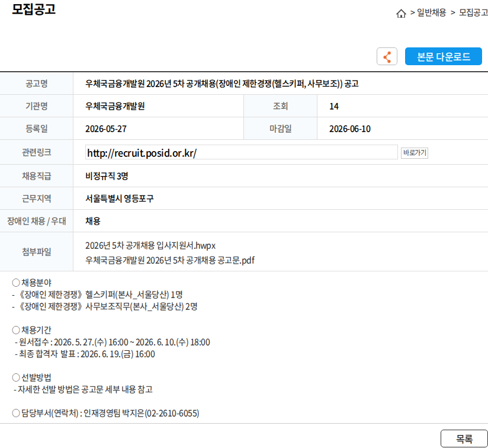Screen dimensions: 488x448
Task: Click the 마감일 label cell
Action: (280, 129)
